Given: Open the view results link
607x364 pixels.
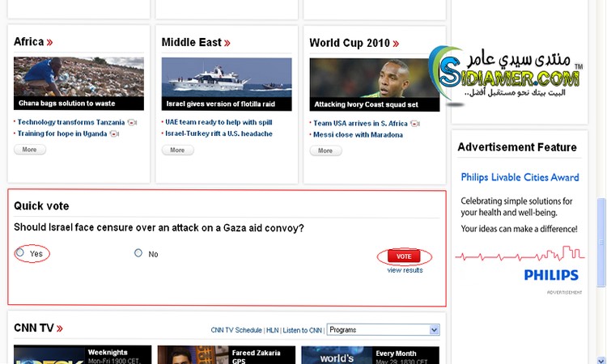Looking at the screenshot, I should (x=405, y=270).
